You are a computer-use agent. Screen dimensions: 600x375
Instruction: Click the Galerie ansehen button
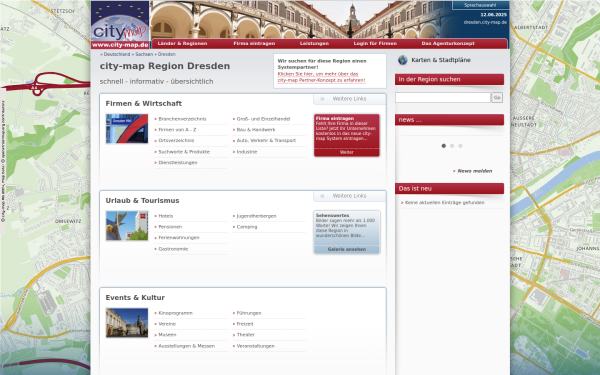(x=347, y=249)
